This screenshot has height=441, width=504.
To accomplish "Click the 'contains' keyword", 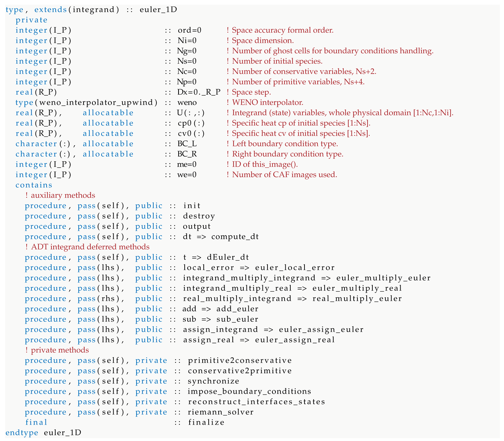I will (x=34, y=185).
